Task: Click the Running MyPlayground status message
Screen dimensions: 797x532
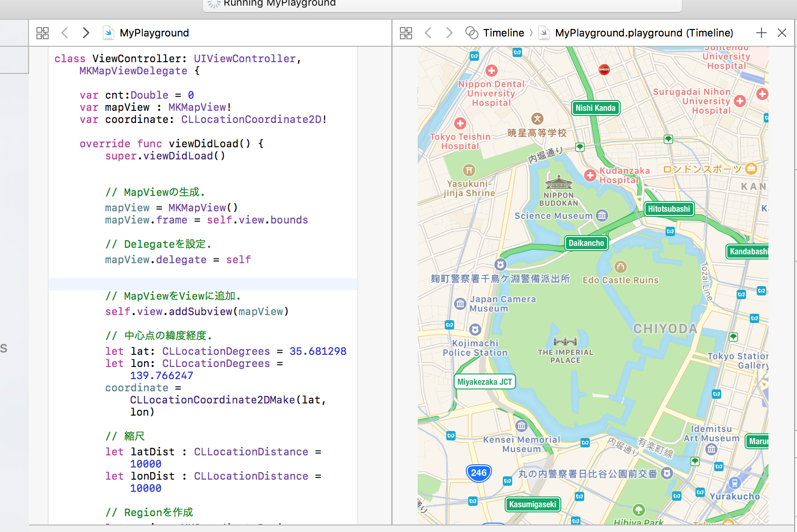Action: click(280, 4)
